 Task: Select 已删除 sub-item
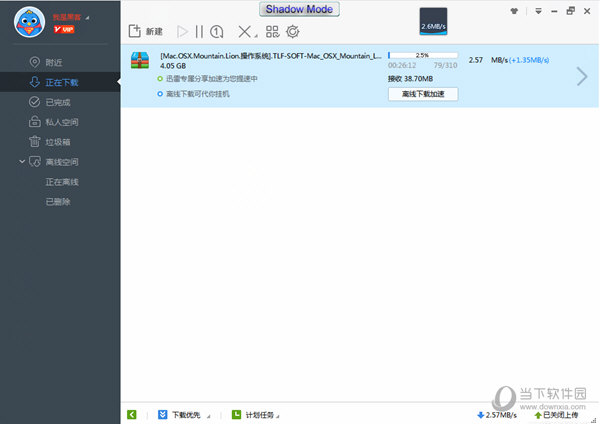tap(58, 202)
